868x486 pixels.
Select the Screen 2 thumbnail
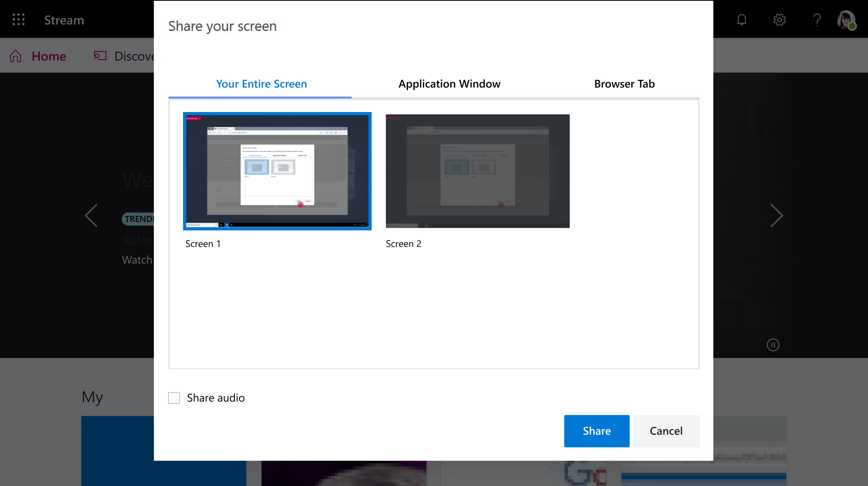pos(477,171)
